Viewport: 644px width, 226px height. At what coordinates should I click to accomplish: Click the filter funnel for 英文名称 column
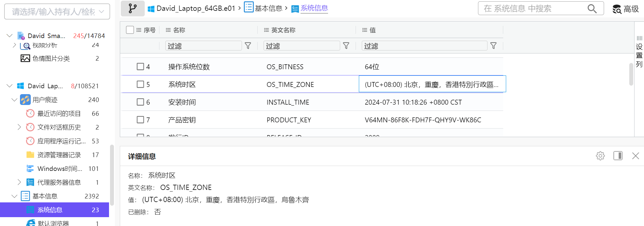pos(346,46)
